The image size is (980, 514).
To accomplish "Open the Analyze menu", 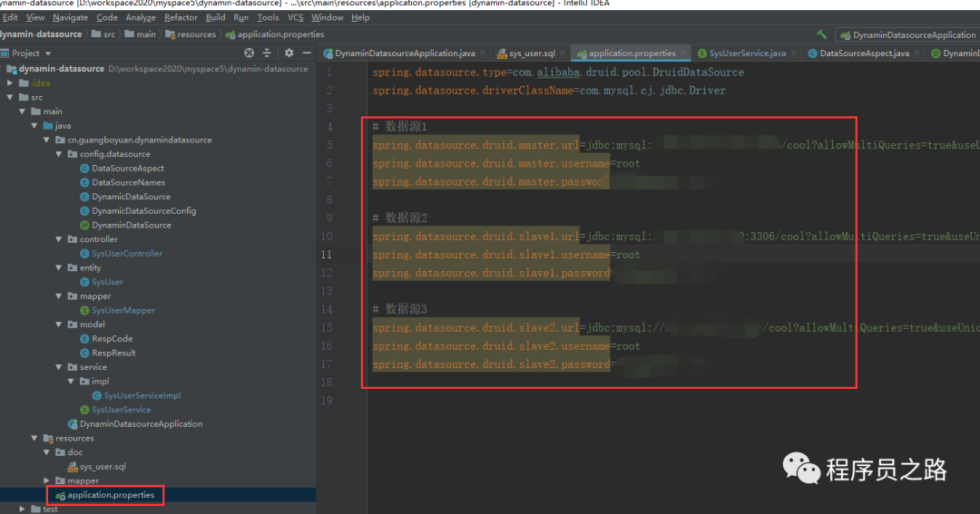I will (x=141, y=17).
